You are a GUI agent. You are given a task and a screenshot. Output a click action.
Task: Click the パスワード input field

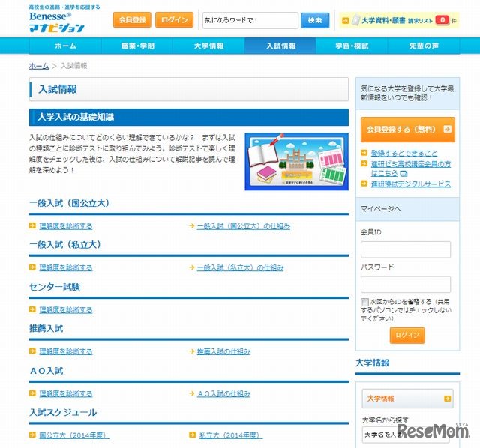point(406,285)
